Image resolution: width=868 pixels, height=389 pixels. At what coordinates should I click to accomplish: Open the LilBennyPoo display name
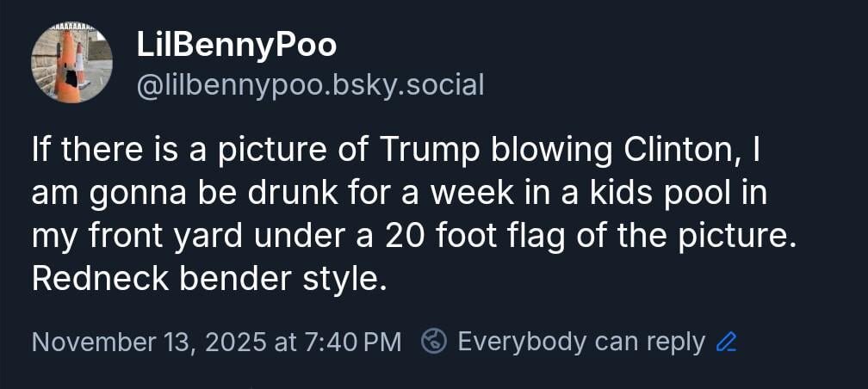click(x=236, y=46)
